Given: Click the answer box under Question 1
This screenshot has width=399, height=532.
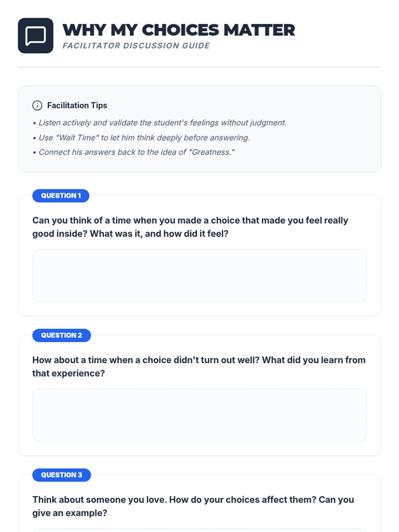Looking at the screenshot, I should coord(199,276).
